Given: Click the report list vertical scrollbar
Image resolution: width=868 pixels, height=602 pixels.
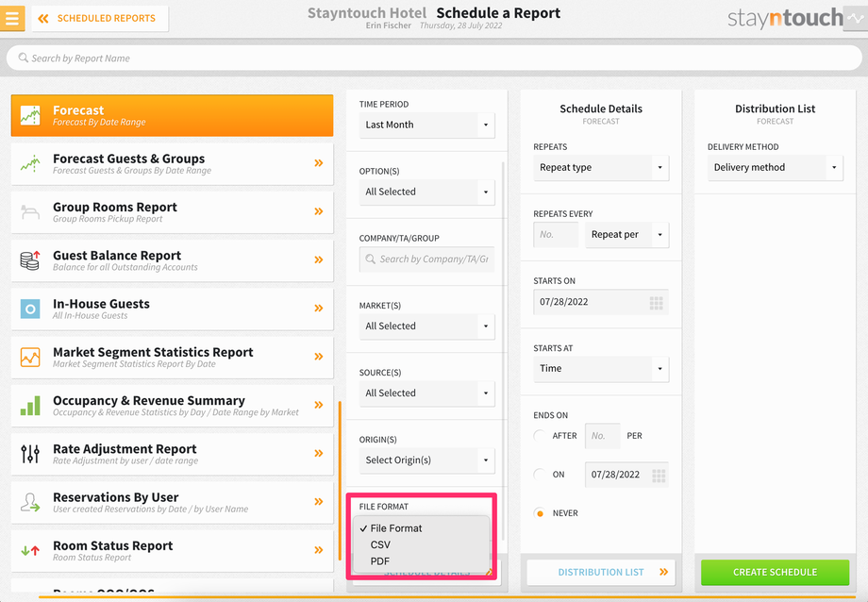Looking at the screenshot, I should click(340, 480).
